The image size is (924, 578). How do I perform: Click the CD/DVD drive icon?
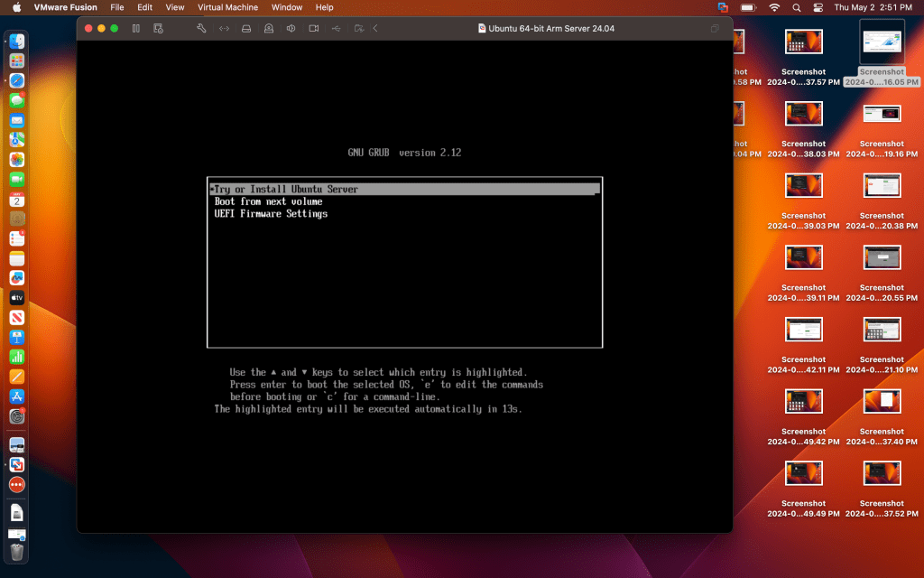point(269,29)
